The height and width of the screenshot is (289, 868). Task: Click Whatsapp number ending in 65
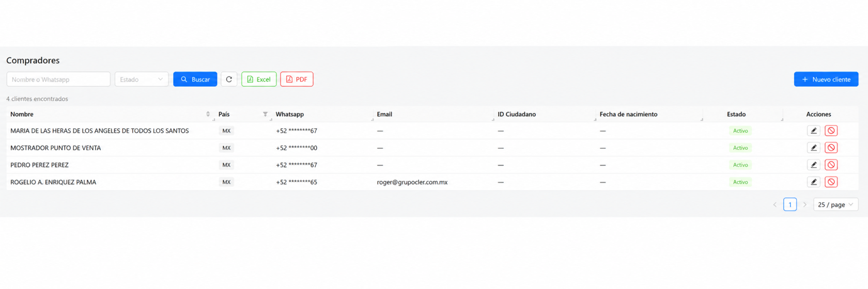297,182
